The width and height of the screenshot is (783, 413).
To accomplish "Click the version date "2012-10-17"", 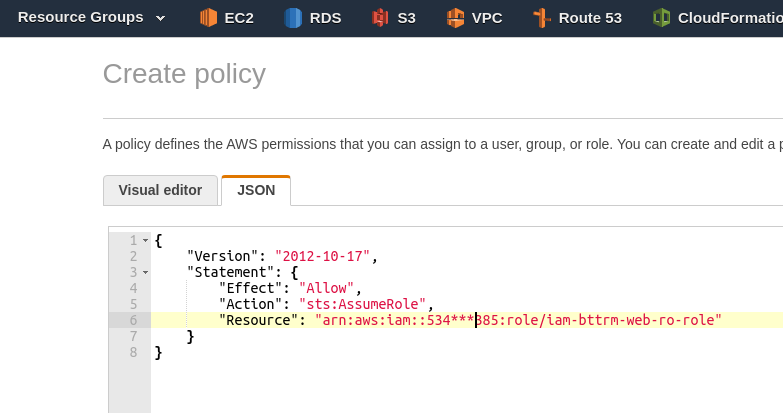I will (323, 256).
